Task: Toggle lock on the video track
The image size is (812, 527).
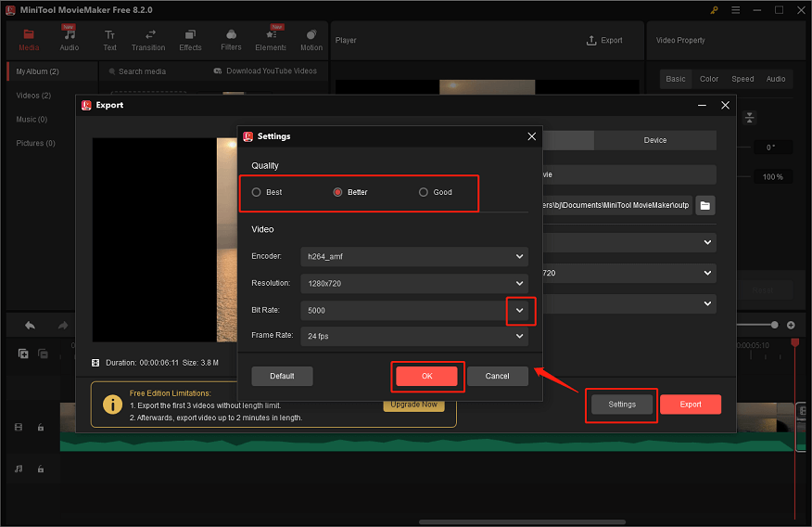Action: (x=41, y=427)
